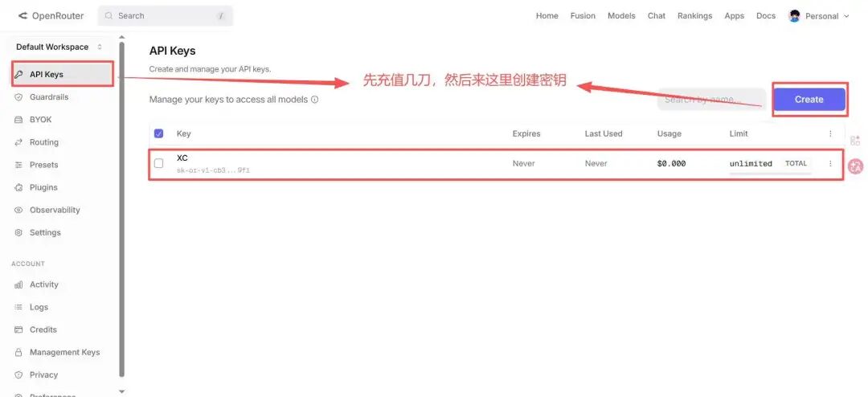Viewport: 868px width, 397px height.
Task: Click the Plugins puzzle icon
Action: tap(18, 187)
